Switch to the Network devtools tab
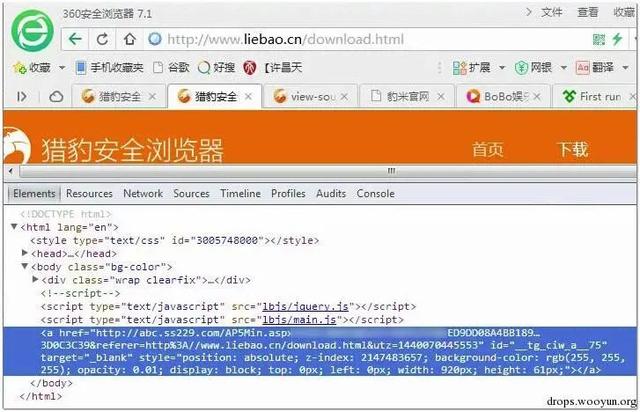The height and width of the screenshot is (412, 640). click(x=143, y=194)
